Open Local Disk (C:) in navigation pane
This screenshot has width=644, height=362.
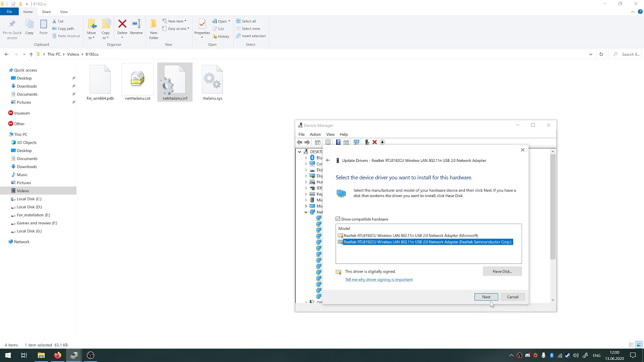point(29,199)
